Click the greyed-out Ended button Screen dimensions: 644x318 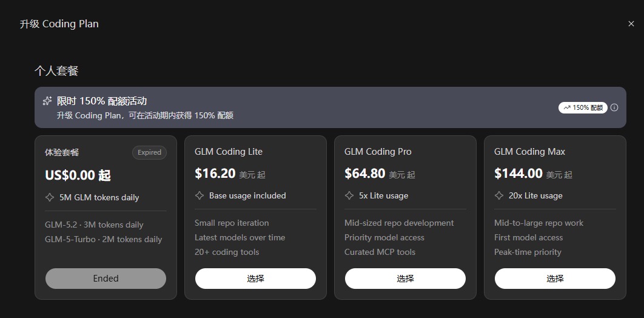pyautogui.click(x=106, y=279)
